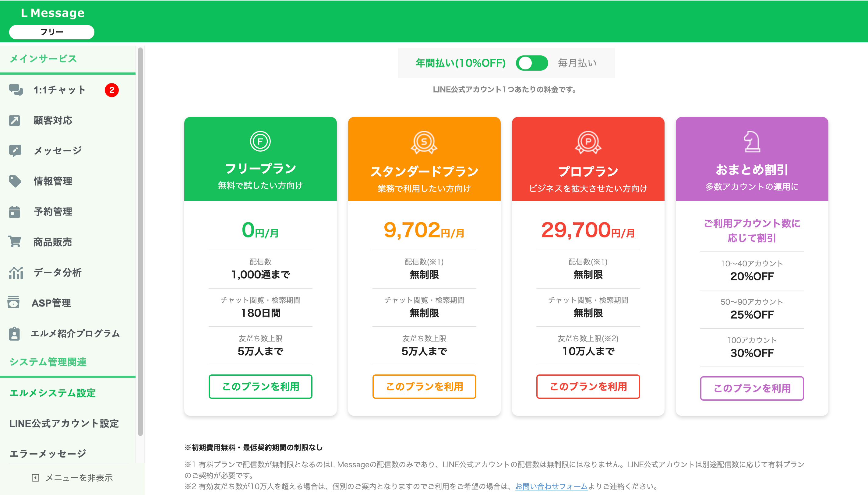Click the Standard plan S medal icon
Viewport: 868px width, 495px height.
[x=424, y=142]
